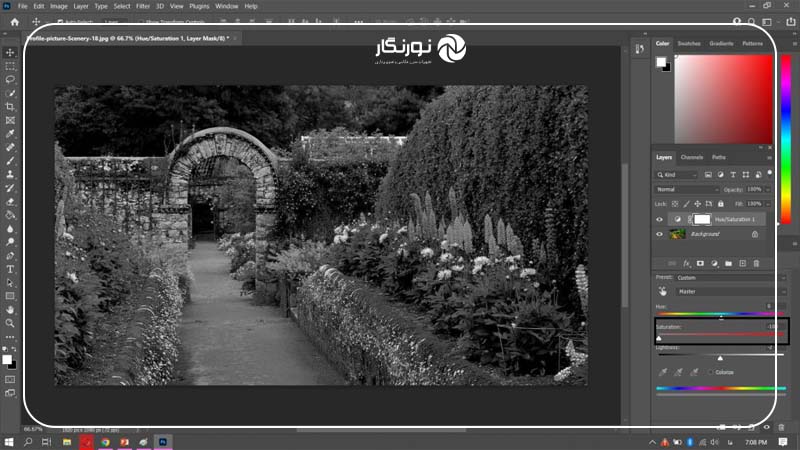
Task: Select the Eraser tool
Action: 10,202
